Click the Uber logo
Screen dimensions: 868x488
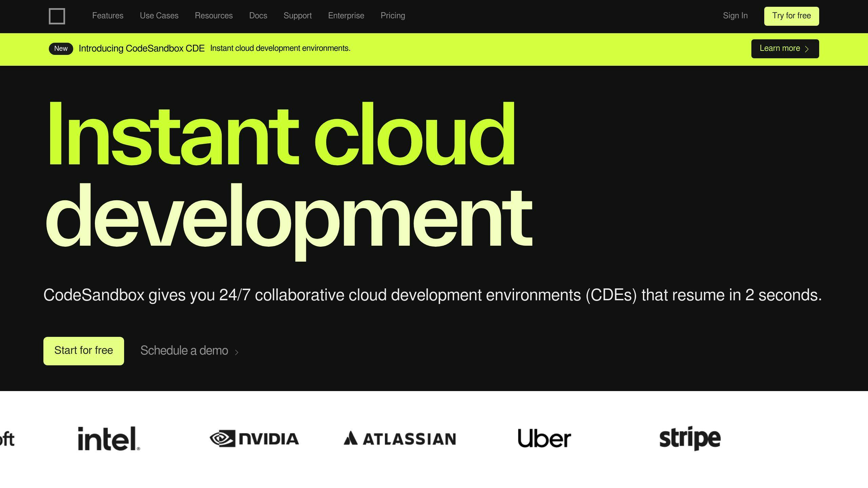[x=544, y=439]
